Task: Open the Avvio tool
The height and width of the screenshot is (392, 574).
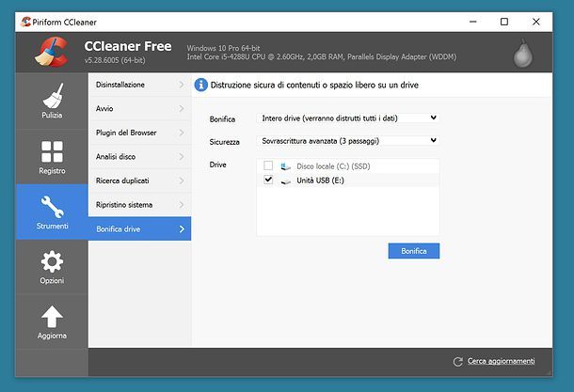Action: (x=140, y=109)
